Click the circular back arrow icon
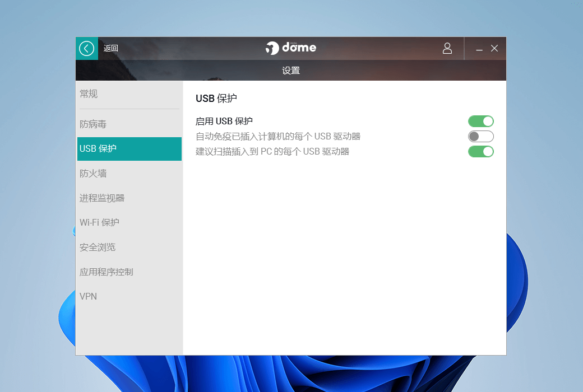Image resolution: width=583 pixels, height=392 pixels. [x=86, y=49]
